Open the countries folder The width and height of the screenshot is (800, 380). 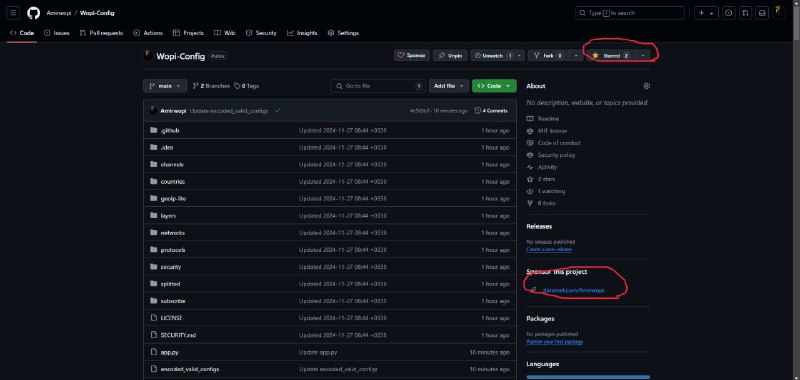point(172,182)
